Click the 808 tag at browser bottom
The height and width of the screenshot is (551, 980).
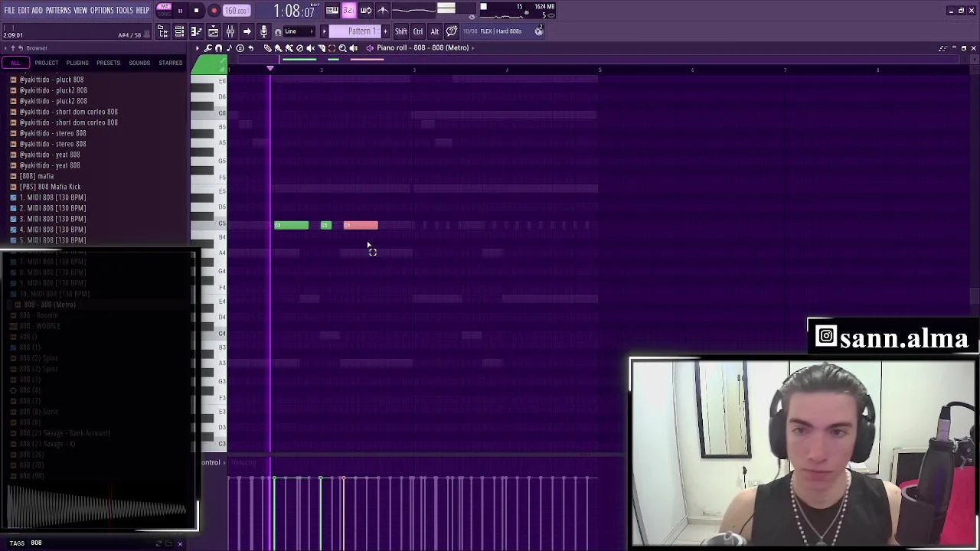point(36,543)
